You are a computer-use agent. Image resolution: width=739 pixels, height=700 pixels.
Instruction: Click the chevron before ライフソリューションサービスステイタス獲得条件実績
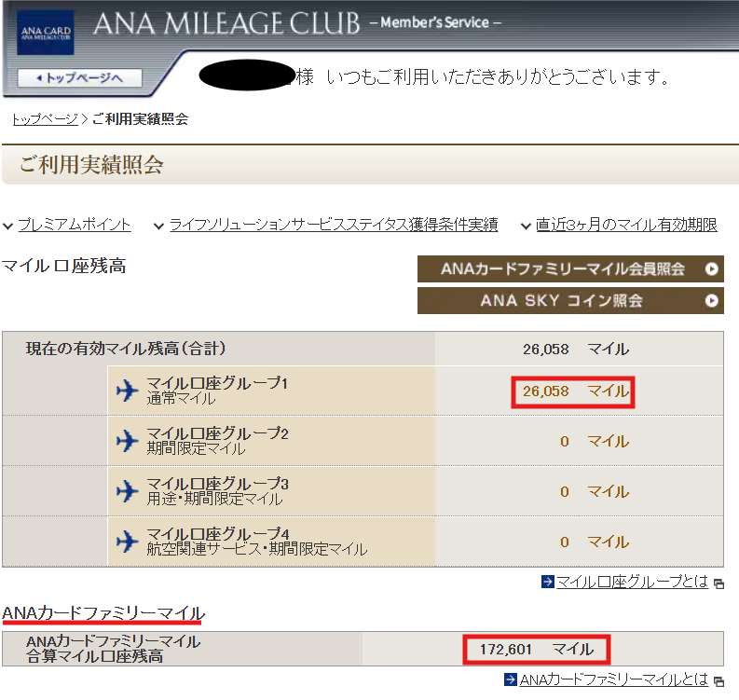coord(159,226)
